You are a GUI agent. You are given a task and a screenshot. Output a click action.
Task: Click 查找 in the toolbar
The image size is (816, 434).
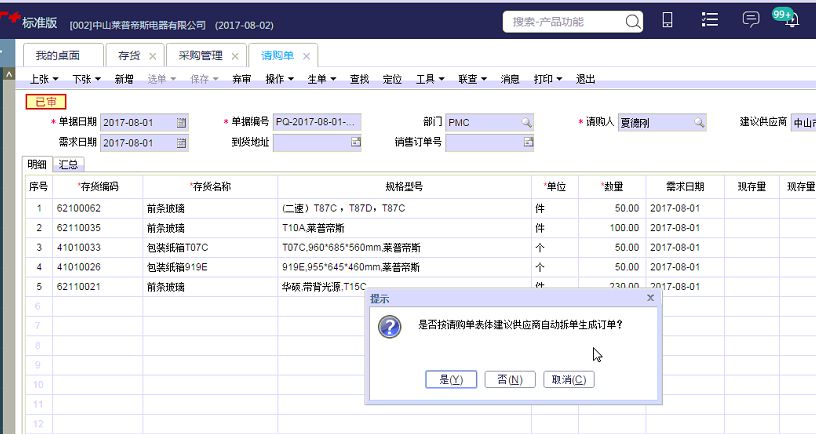[359, 79]
